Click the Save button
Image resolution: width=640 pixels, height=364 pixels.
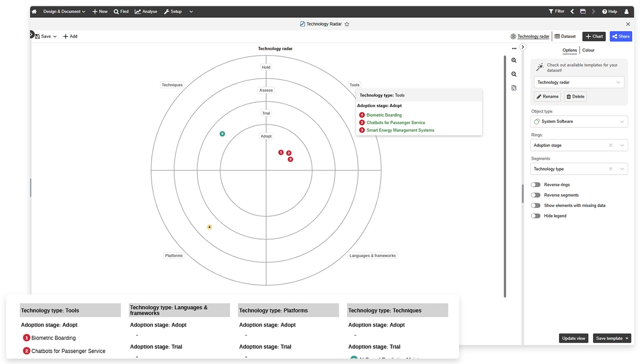pos(43,36)
